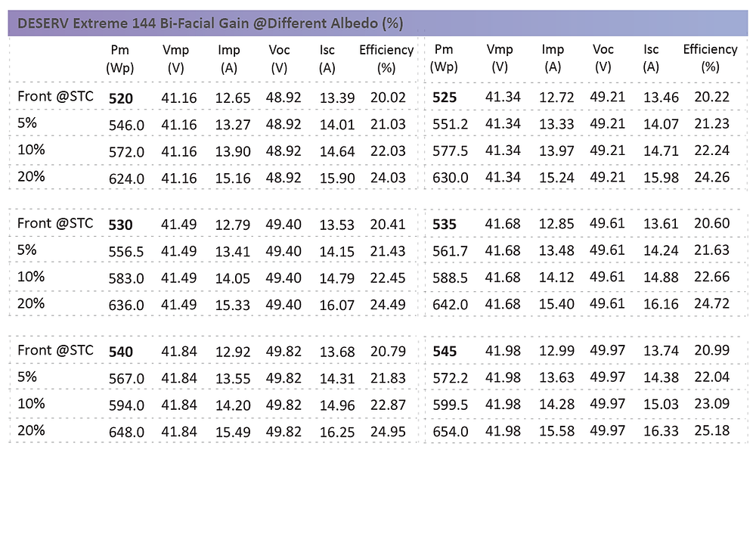Screen dimensions: 756x543
Task: Choose the 15.03 Isc value
Action: point(661,404)
